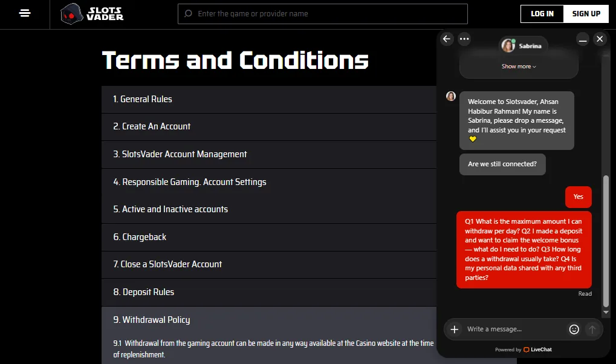
Task: Click the Terms and Conditions heading
Action: click(x=235, y=60)
